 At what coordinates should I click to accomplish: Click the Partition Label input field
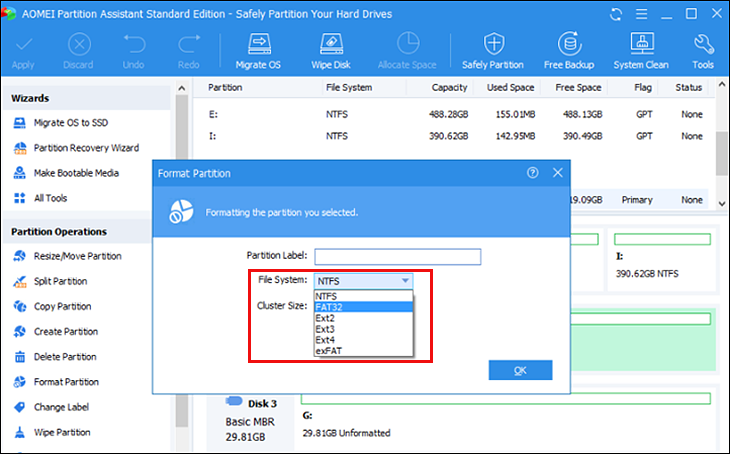tap(398, 257)
